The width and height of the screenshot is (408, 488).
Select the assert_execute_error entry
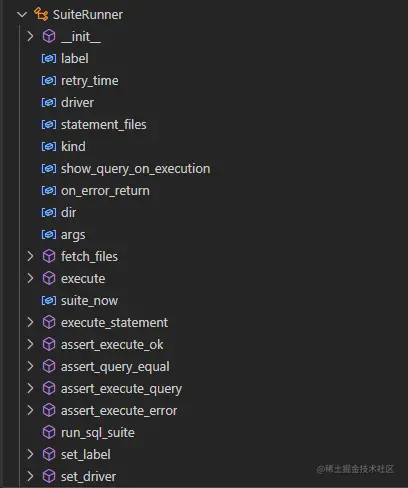(x=119, y=411)
